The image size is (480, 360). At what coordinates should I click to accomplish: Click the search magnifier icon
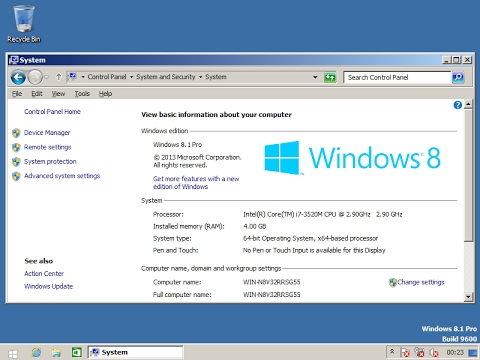click(x=458, y=77)
